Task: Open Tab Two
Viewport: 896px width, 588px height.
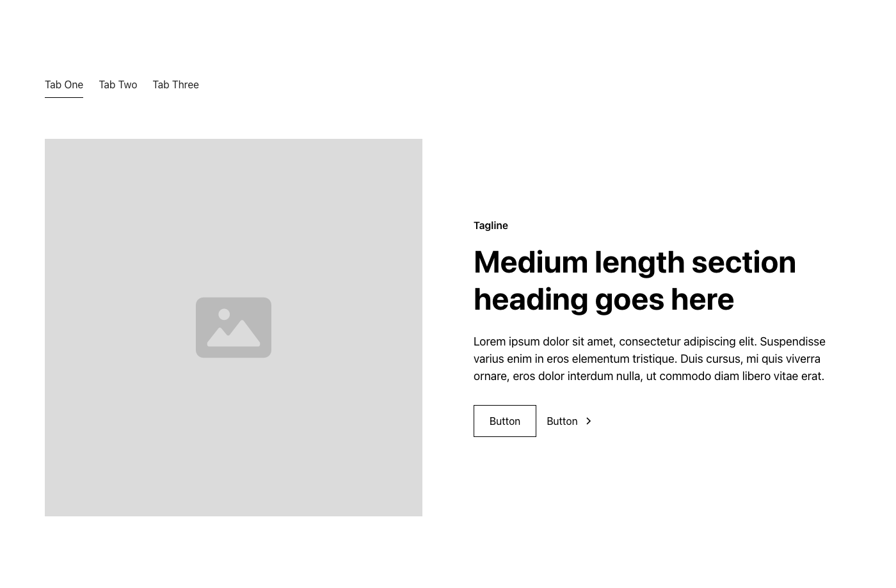Action: point(118,84)
